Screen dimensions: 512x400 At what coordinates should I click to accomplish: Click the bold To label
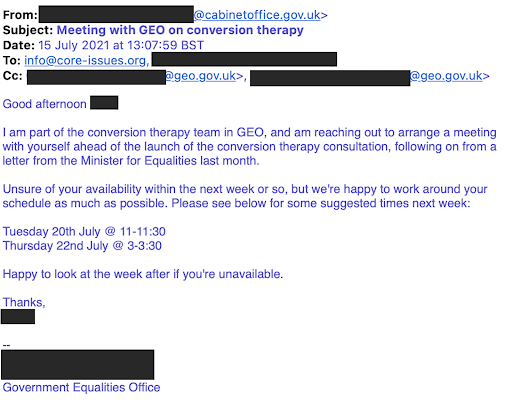pyautogui.click(x=12, y=60)
